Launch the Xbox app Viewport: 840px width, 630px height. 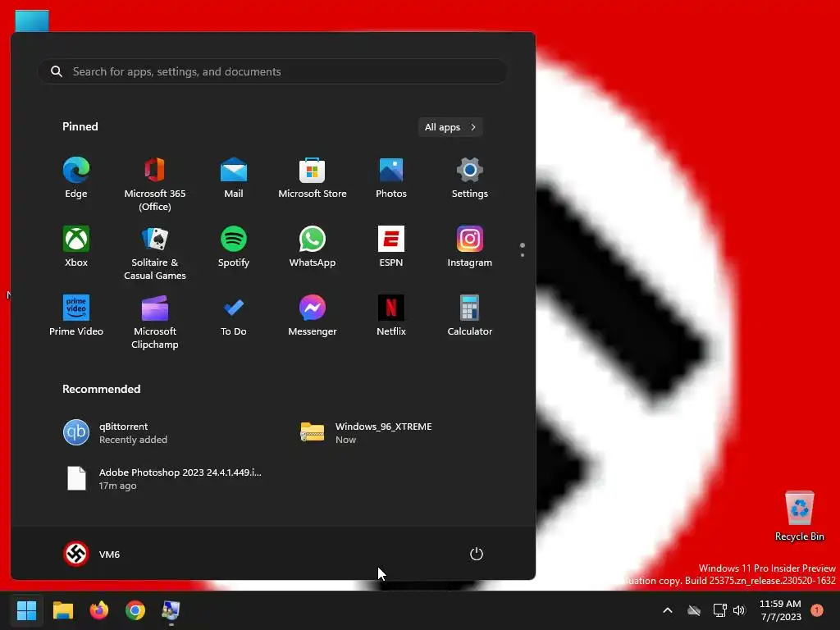coord(76,247)
